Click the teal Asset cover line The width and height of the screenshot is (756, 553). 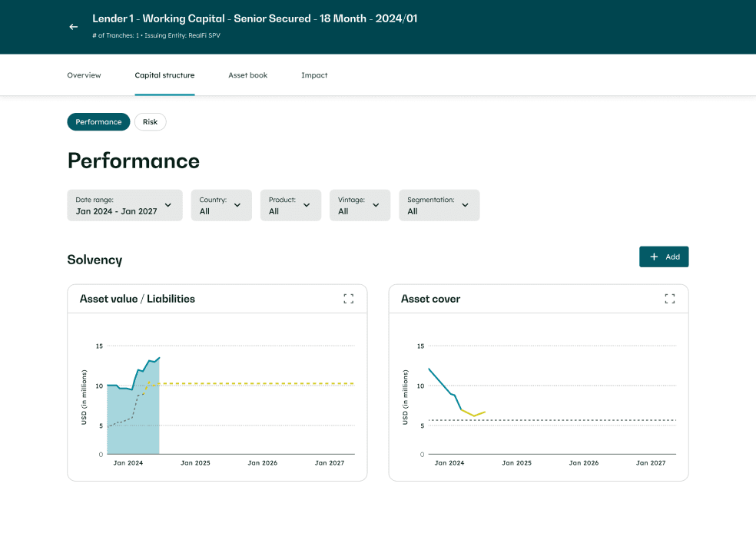click(439, 381)
